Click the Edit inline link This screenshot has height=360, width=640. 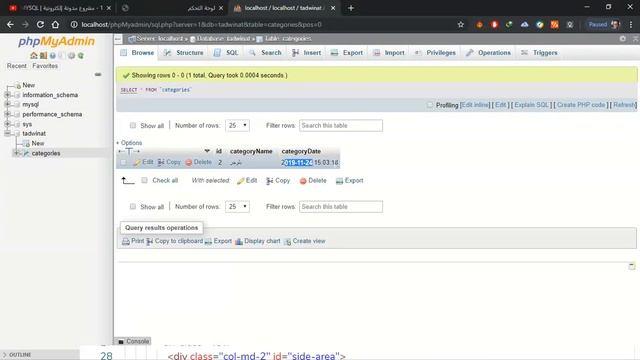pyautogui.click(x=475, y=105)
